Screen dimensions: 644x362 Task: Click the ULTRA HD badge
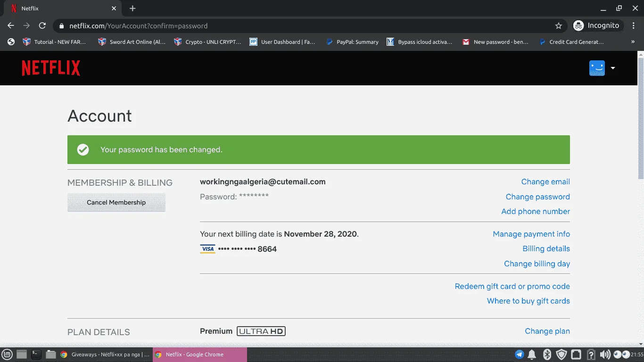point(261,331)
